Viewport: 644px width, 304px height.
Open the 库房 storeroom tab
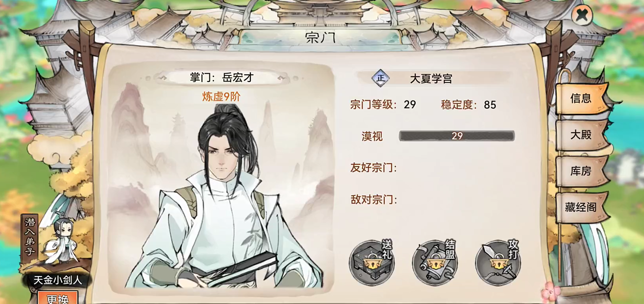click(581, 171)
